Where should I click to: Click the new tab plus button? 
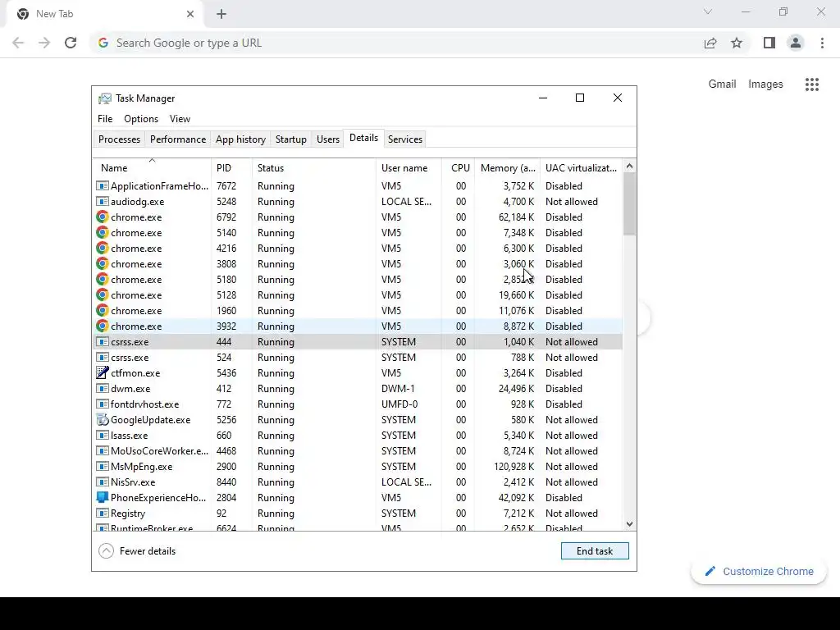click(221, 14)
